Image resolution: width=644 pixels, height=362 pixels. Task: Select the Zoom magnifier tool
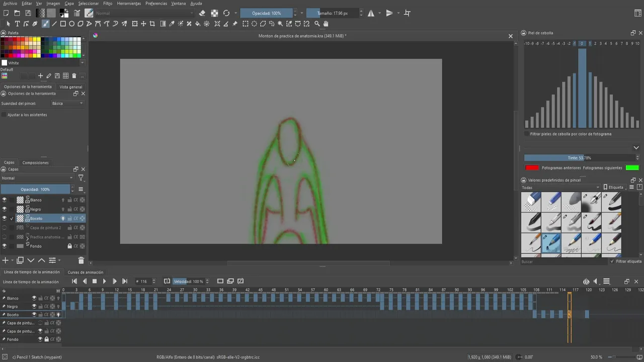click(x=317, y=24)
